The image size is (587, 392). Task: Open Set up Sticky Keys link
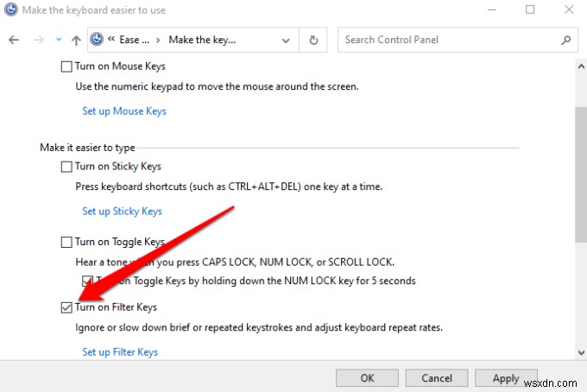point(122,212)
